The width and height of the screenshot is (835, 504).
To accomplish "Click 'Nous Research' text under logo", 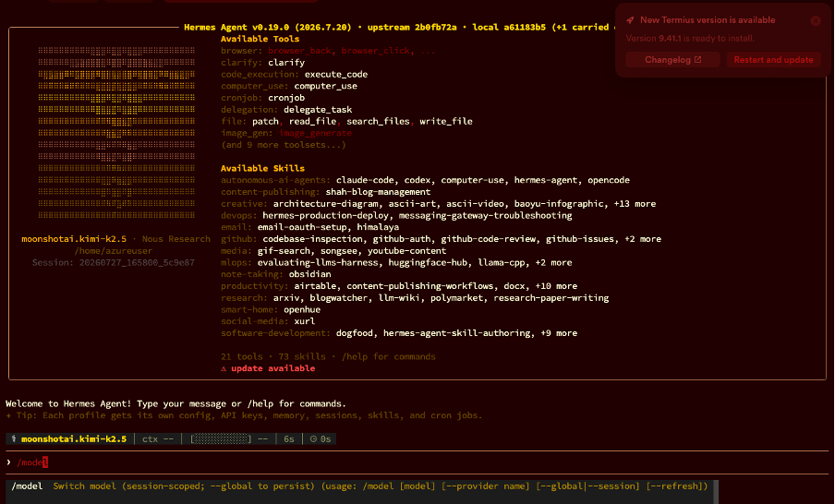I will click(176, 239).
